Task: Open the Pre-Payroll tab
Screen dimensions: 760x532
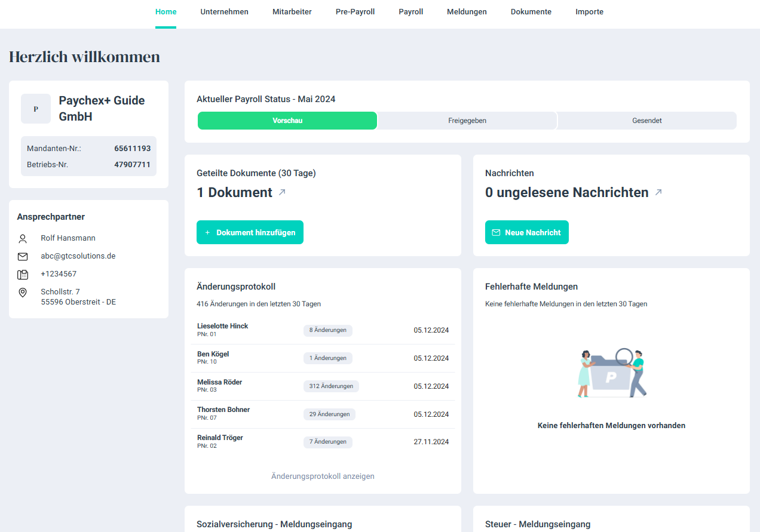Action: point(355,12)
